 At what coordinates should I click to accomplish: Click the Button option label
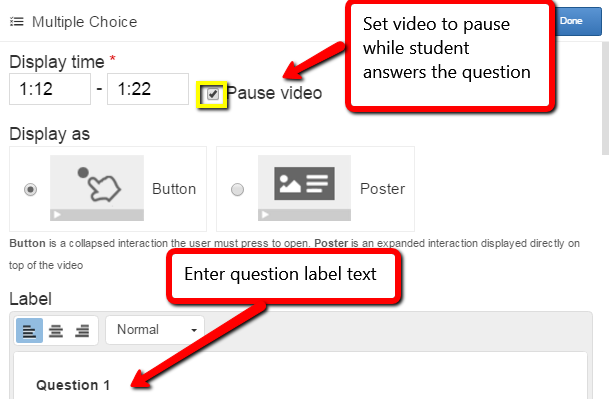point(174,189)
